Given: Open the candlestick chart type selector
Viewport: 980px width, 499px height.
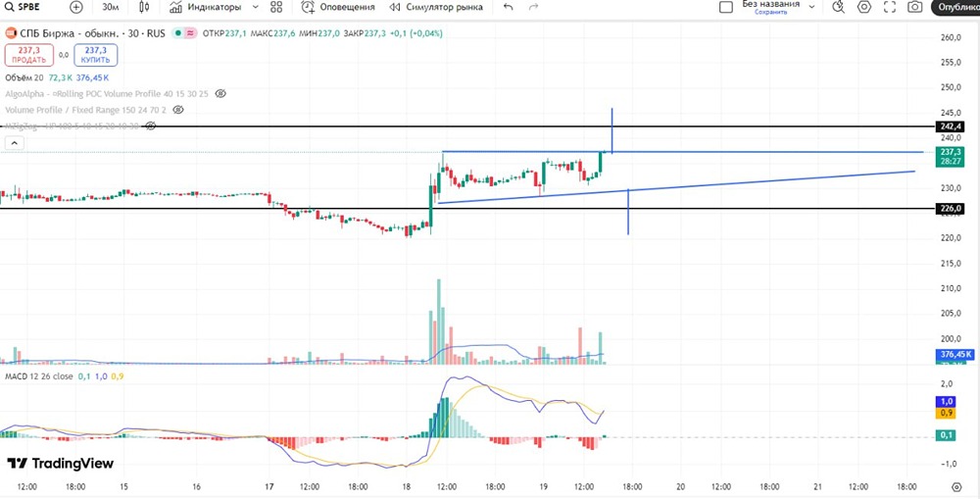Looking at the screenshot, I should 144,8.
